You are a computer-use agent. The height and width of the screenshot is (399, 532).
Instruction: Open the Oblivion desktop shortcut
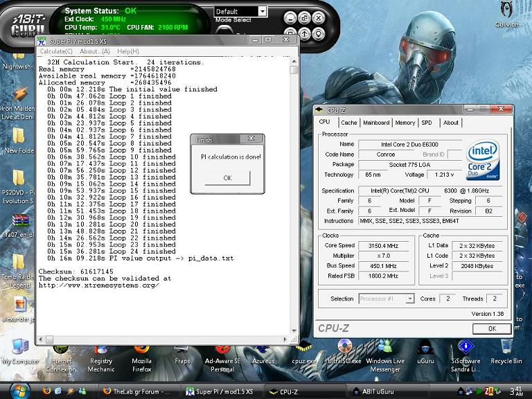[506, 15]
